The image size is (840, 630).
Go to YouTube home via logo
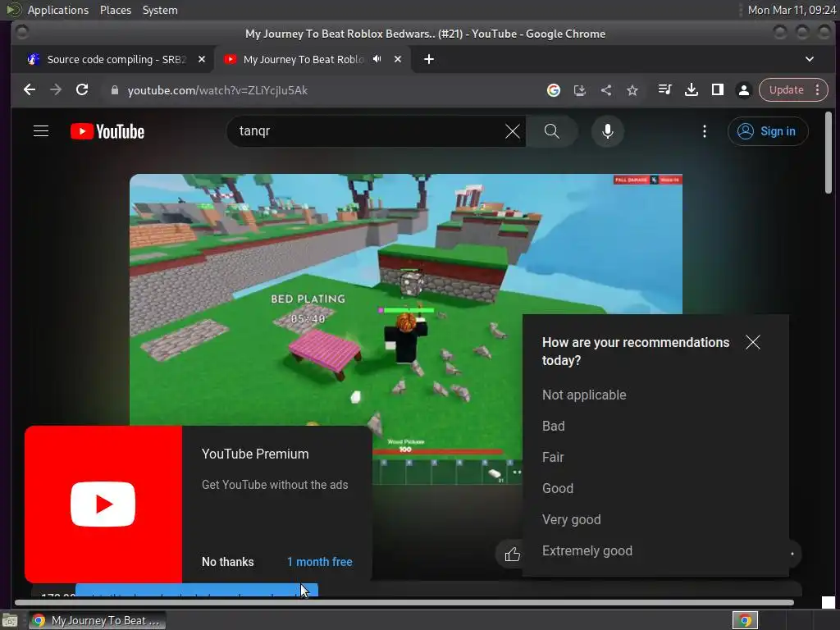(107, 131)
